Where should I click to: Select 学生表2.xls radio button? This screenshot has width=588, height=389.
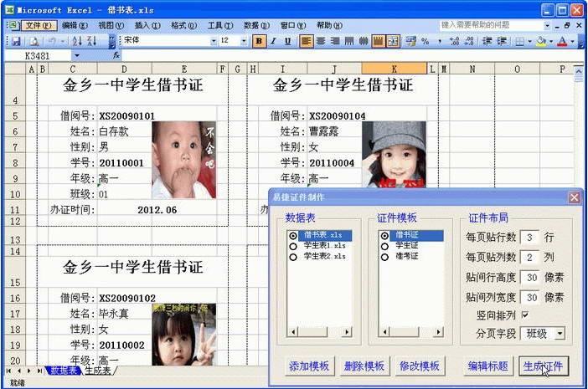[293, 257]
